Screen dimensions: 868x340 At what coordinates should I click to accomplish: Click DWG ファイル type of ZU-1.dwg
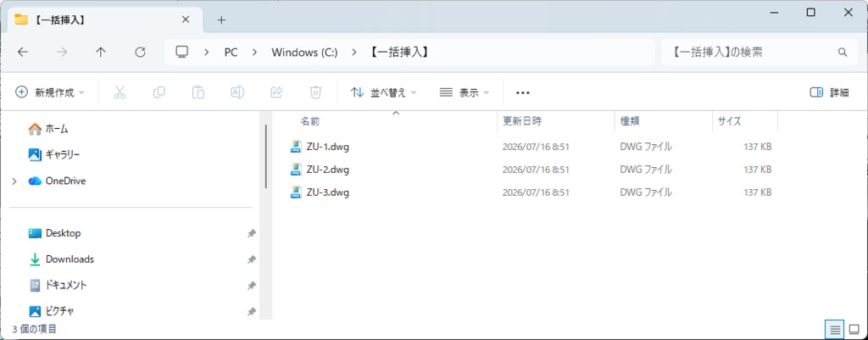tap(646, 147)
